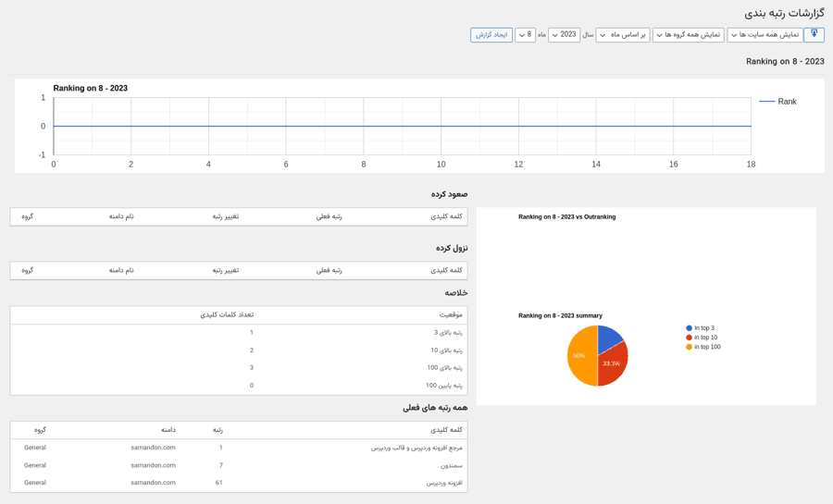Click the 'ایجاد گزارش' create report button
Image resolution: width=833 pixels, height=504 pixels.
coord(491,35)
